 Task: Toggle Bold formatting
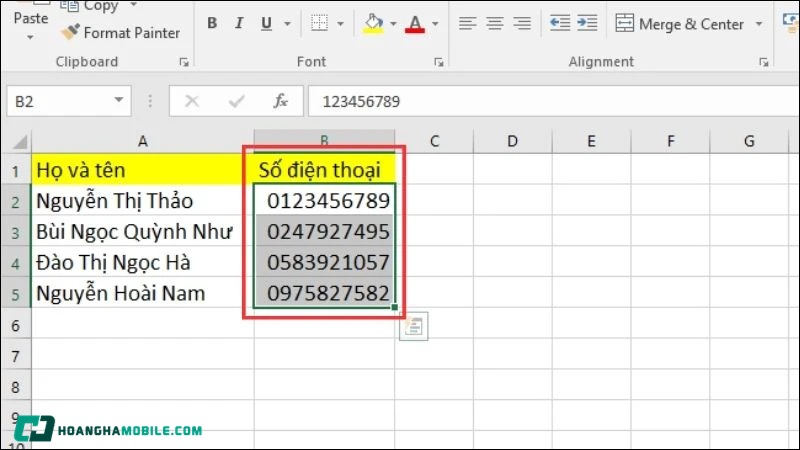pos(212,23)
